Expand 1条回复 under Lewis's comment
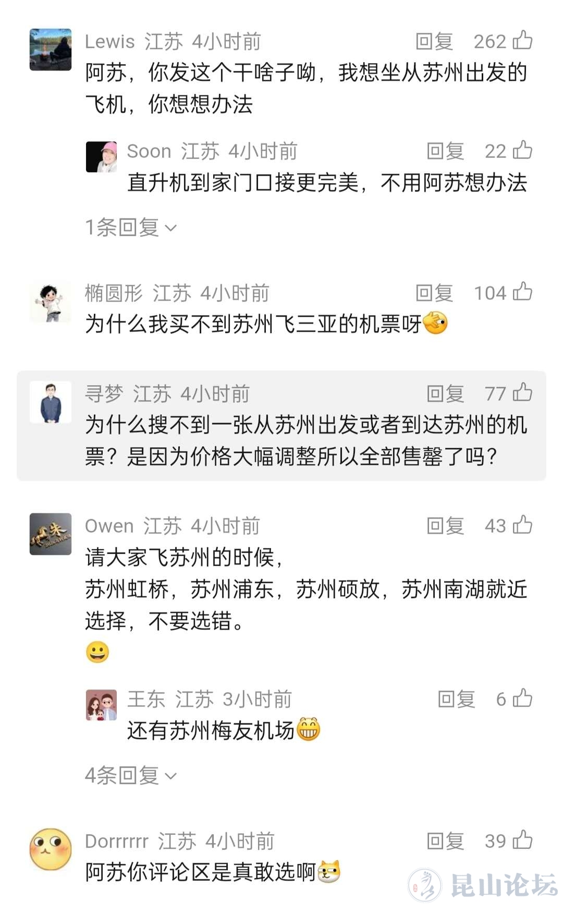 coord(130,227)
